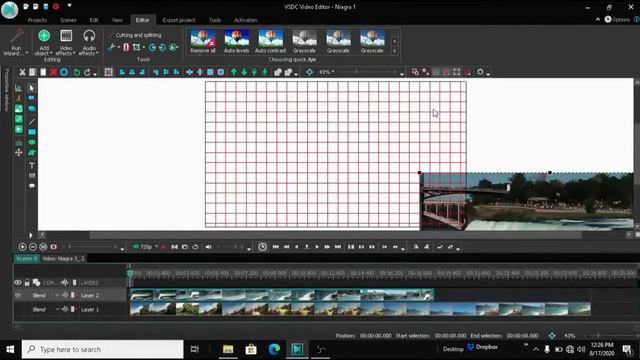Select the speech bubble tooltip tool
The image size is (640, 360).
coord(31,186)
